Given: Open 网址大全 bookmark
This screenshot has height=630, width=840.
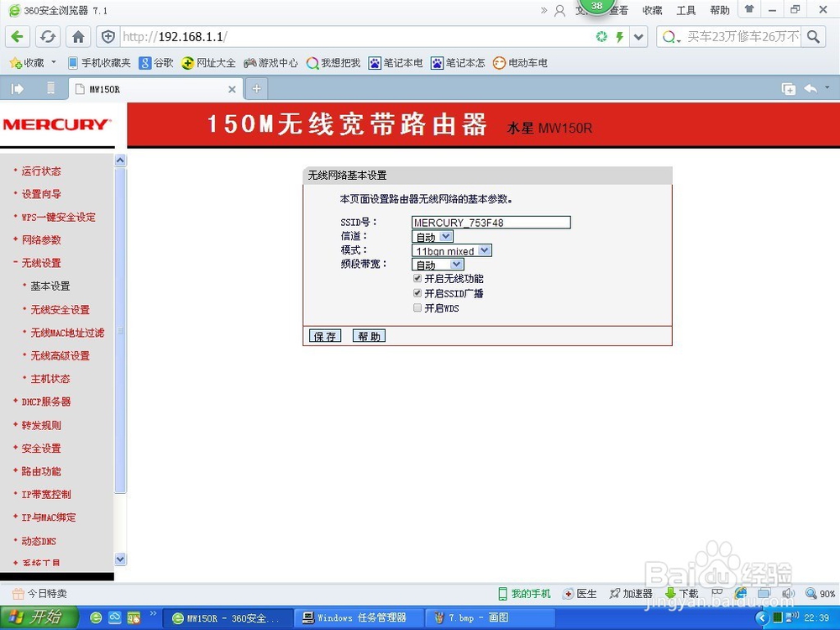Looking at the screenshot, I should pyautogui.click(x=208, y=63).
